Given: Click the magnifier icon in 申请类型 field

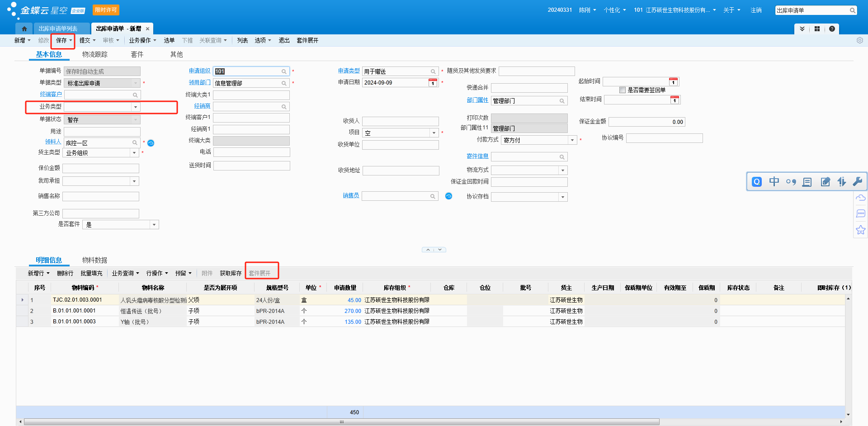Looking at the screenshot, I should 433,71.
